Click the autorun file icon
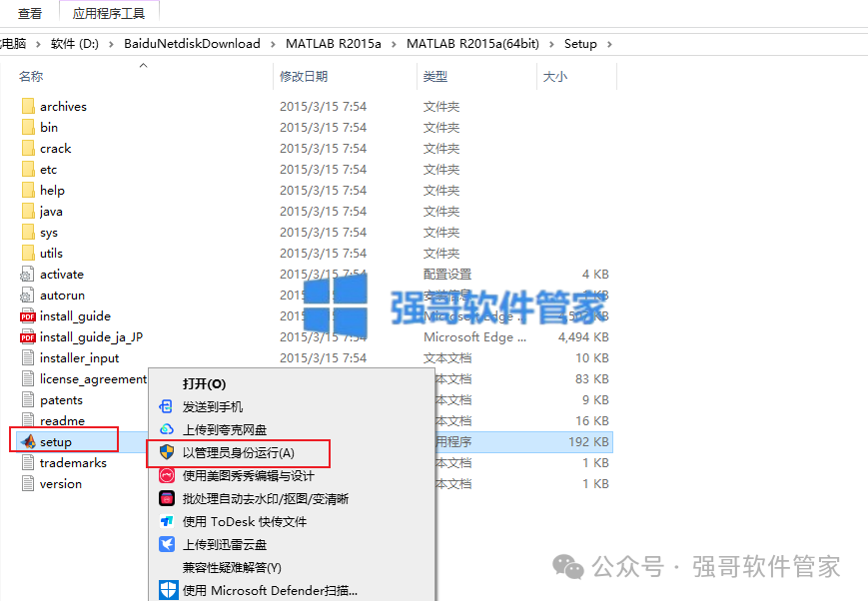868x601 pixels. (27, 296)
